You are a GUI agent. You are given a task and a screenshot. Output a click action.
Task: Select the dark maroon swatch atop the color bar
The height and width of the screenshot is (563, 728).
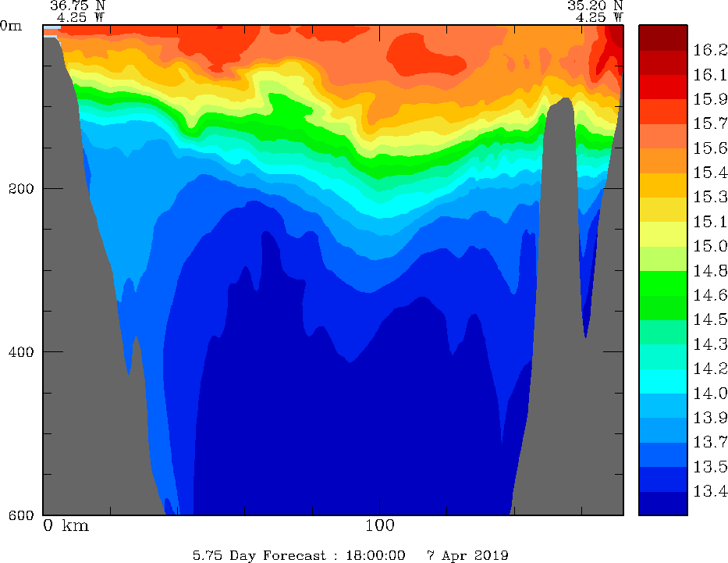(x=662, y=37)
